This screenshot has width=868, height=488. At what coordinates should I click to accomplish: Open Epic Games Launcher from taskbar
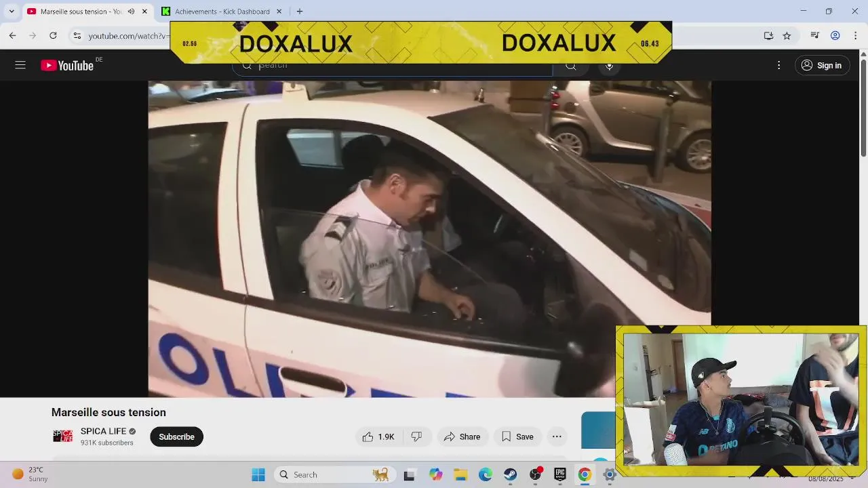pos(560,475)
